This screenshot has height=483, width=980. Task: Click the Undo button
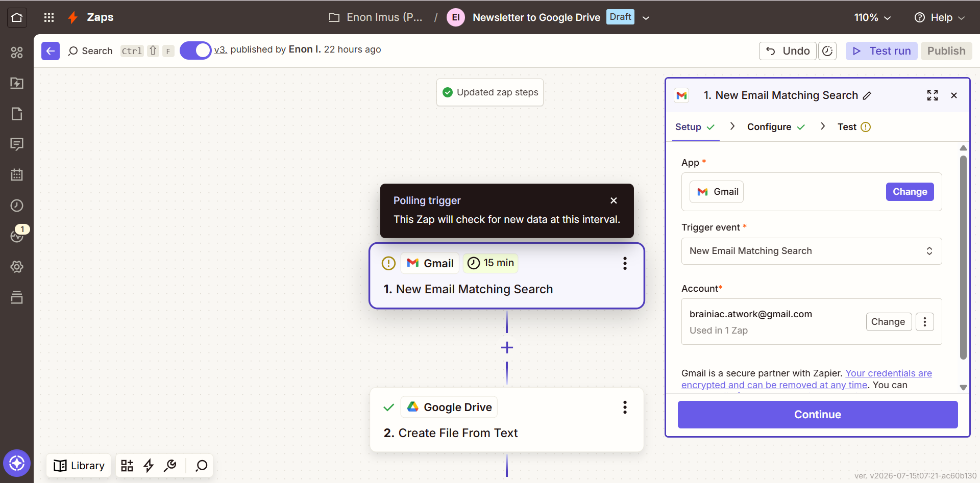[788, 51]
